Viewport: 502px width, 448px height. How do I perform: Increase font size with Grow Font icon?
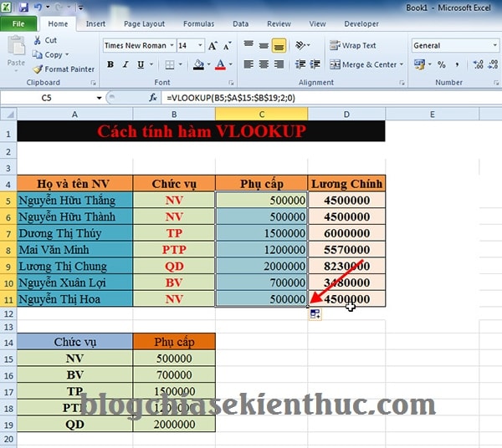(x=213, y=46)
